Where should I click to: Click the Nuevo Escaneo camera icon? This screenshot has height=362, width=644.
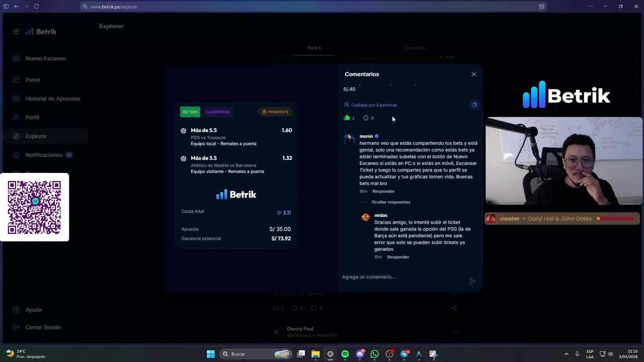point(16,58)
